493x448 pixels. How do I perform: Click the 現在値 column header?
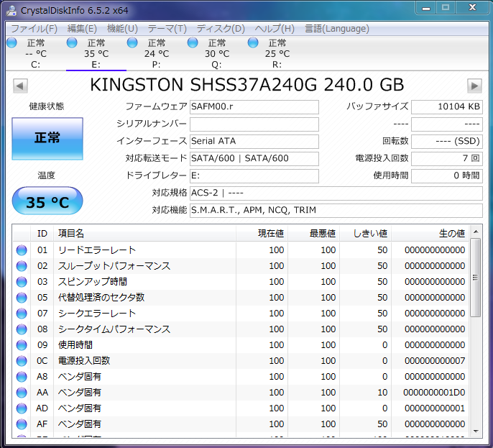pos(262,234)
